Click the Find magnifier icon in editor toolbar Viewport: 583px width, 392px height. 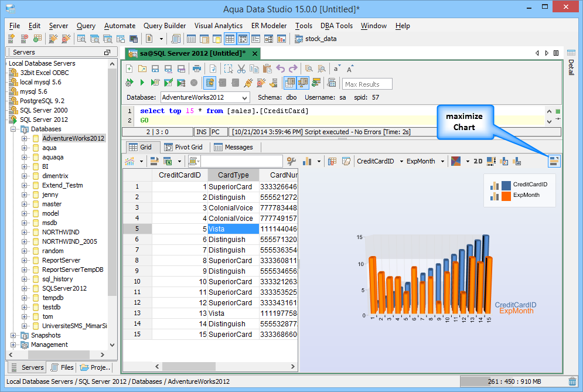309,69
